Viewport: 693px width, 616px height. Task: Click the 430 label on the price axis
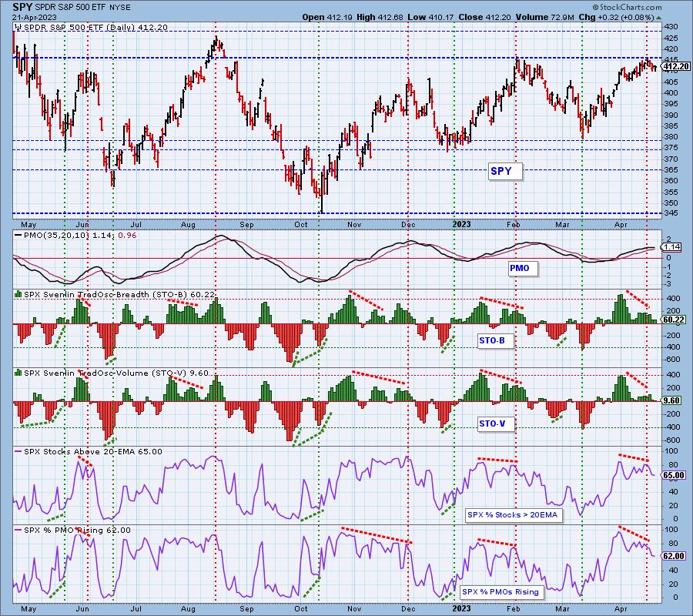671,27
